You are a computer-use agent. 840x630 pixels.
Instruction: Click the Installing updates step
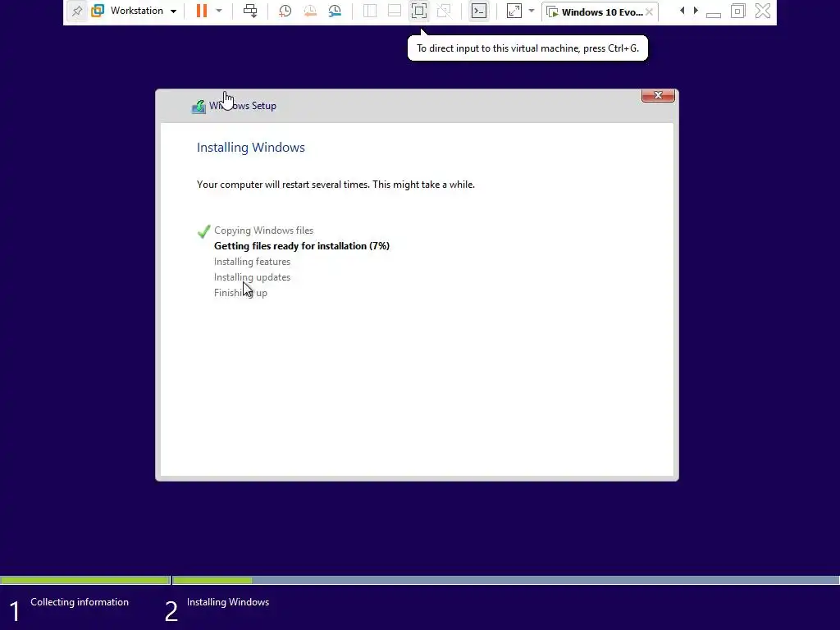click(252, 277)
